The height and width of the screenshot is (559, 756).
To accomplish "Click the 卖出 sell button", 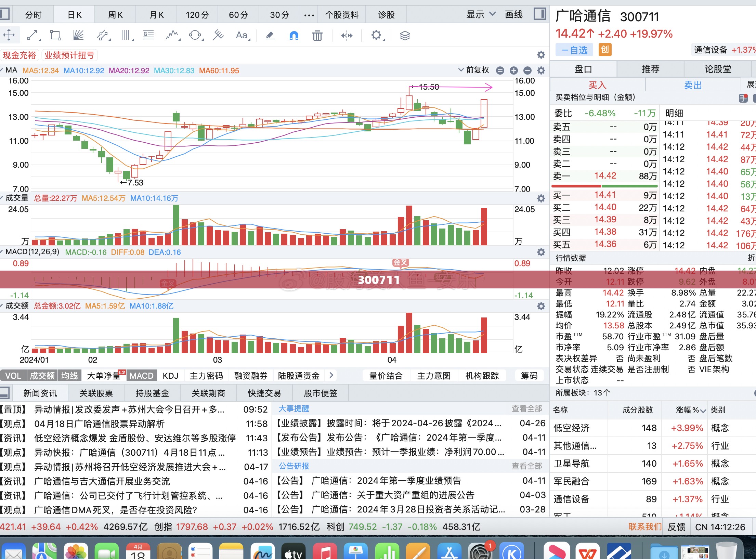I will [693, 85].
